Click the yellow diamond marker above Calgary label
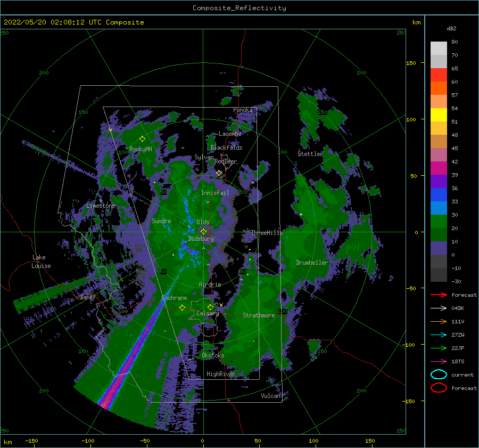Viewport: 479px width, 448px height. click(210, 307)
